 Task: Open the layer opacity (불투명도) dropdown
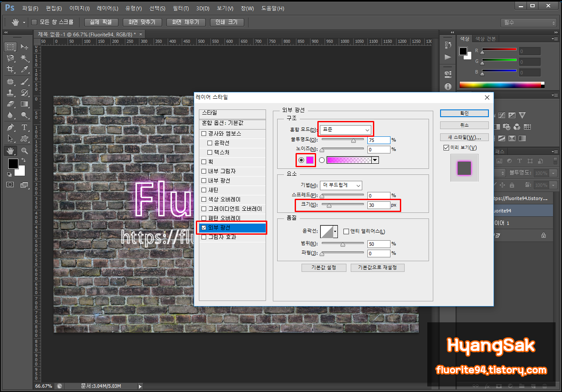click(x=553, y=173)
